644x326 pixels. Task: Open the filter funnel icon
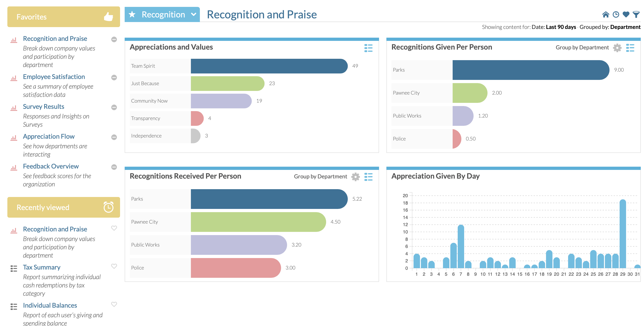point(636,15)
